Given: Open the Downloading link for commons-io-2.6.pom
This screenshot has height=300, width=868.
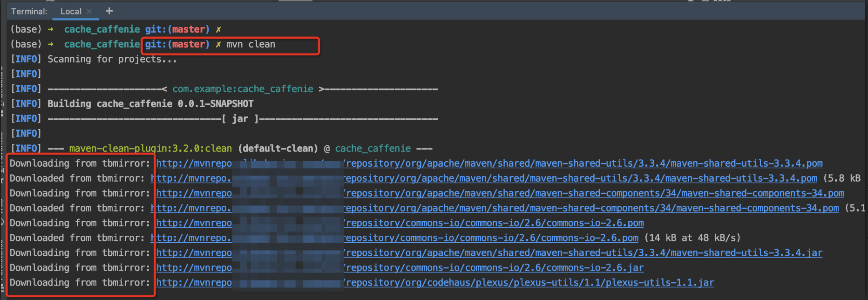Looking at the screenshot, I should [x=400, y=223].
